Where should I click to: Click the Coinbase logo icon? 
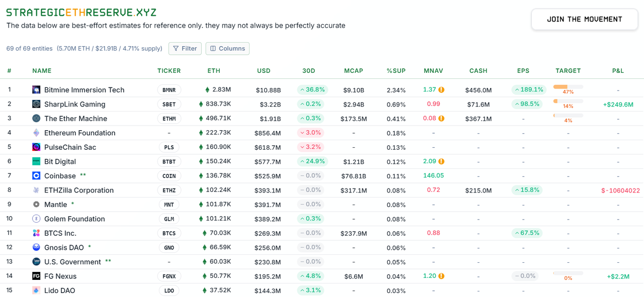tap(36, 176)
